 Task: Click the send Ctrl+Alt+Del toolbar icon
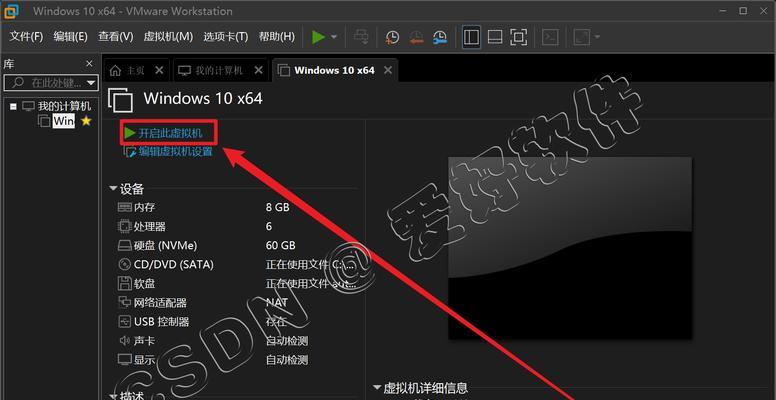[x=362, y=37]
